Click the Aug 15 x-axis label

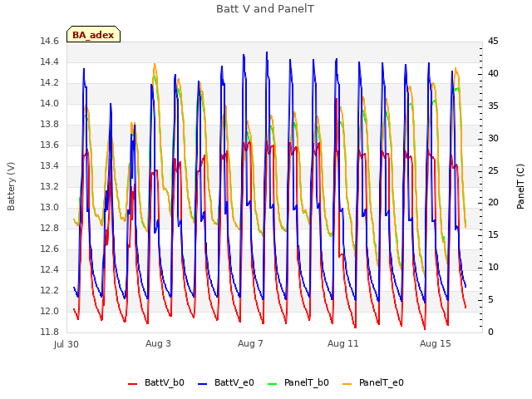[x=436, y=343]
